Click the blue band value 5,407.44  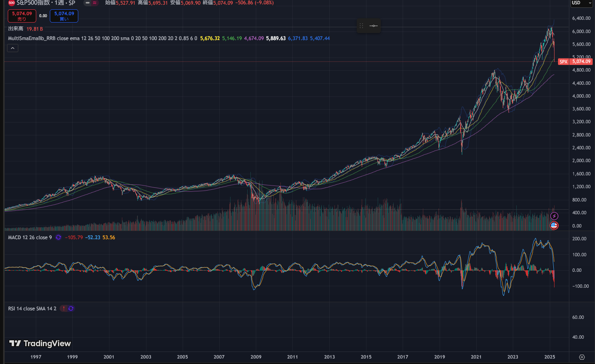(320, 38)
